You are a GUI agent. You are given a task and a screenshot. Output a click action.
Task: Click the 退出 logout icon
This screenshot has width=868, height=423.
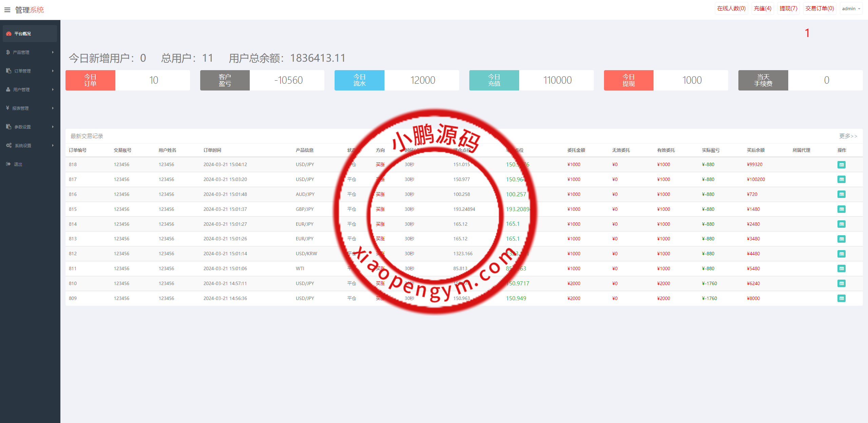[8, 164]
